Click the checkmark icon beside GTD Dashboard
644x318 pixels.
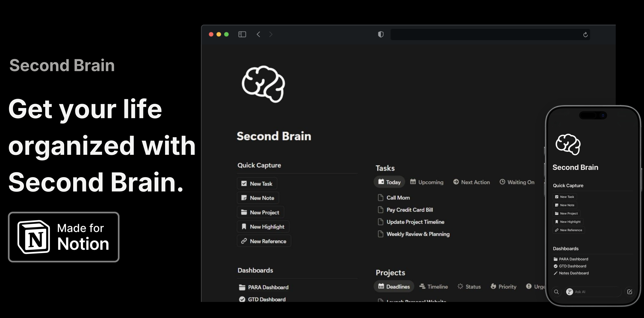pos(242,299)
